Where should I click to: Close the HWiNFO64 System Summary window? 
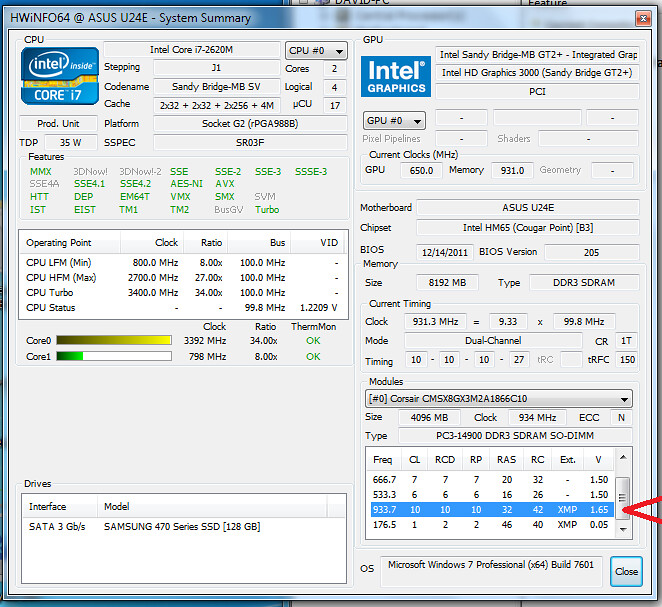pyautogui.click(x=643, y=18)
